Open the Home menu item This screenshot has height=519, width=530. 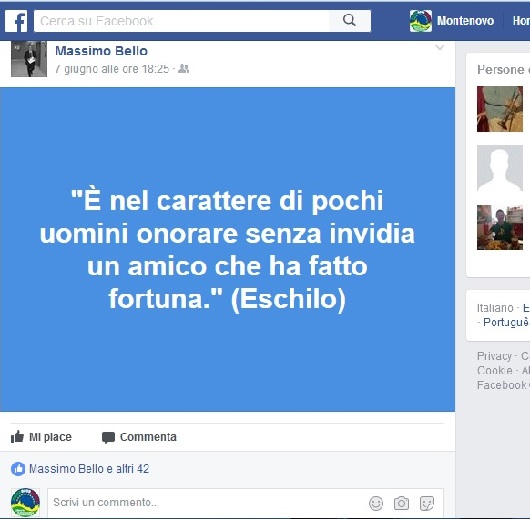[x=521, y=21]
